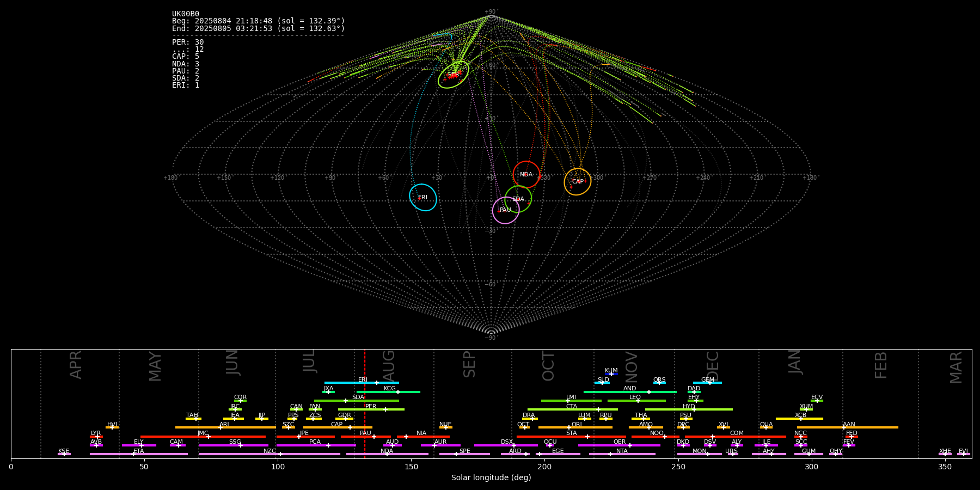Select 'CAP: 5' in the count list

tap(186, 57)
